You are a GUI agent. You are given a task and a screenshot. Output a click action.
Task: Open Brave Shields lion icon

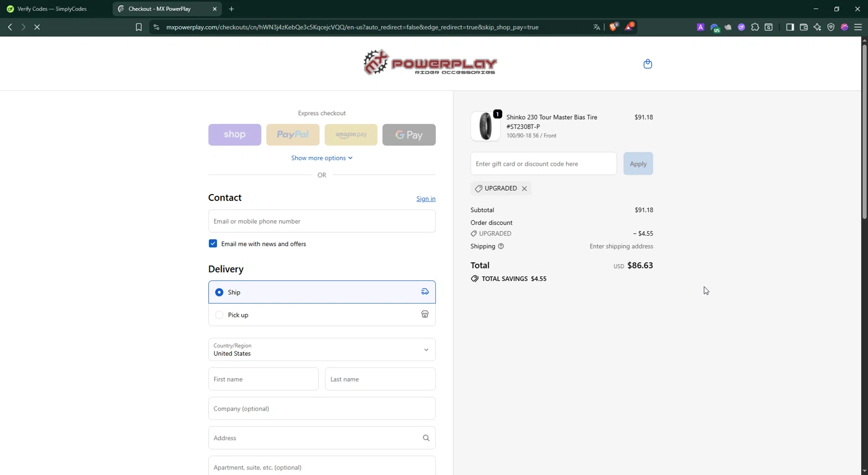tap(613, 27)
